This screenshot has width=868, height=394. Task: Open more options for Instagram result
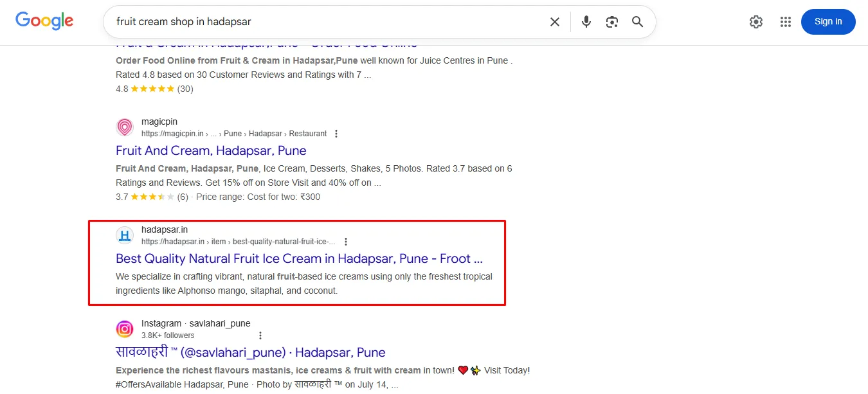pos(260,336)
